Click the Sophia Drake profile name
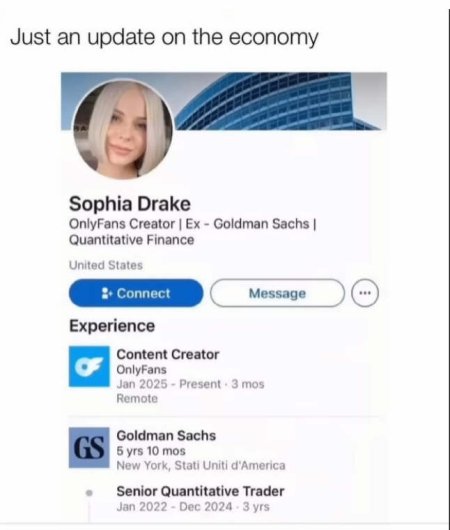This screenshot has width=450, height=530. (130, 204)
